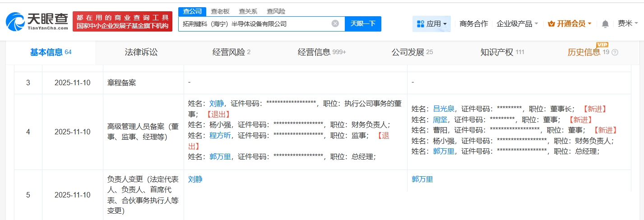Clear the search box with the X icon
The height and width of the screenshot is (220, 644).
click(335, 23)
